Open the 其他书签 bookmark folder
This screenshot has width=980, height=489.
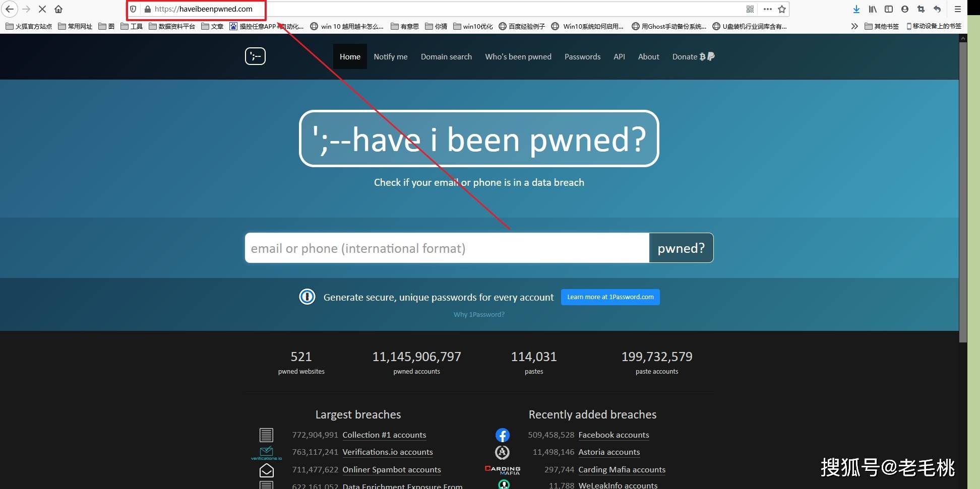click(882, 26)
